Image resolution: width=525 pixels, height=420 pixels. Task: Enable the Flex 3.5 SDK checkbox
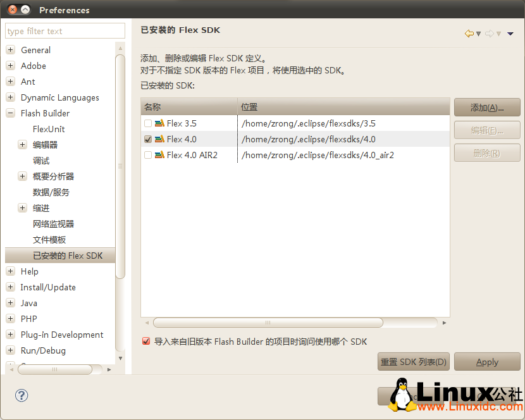(148, 123)
